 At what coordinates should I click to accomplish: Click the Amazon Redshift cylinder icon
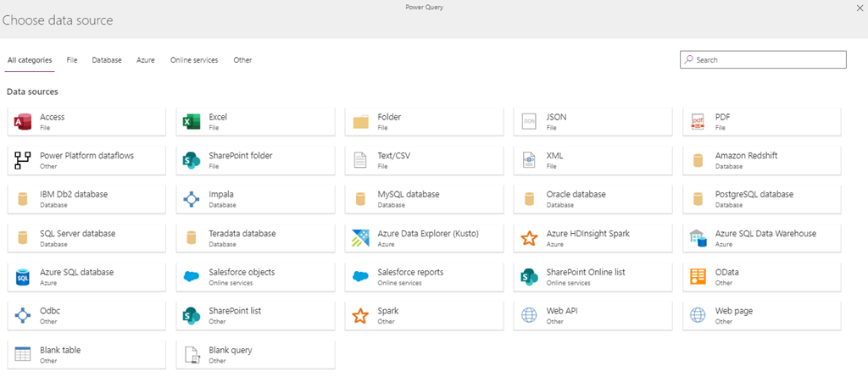698,161
